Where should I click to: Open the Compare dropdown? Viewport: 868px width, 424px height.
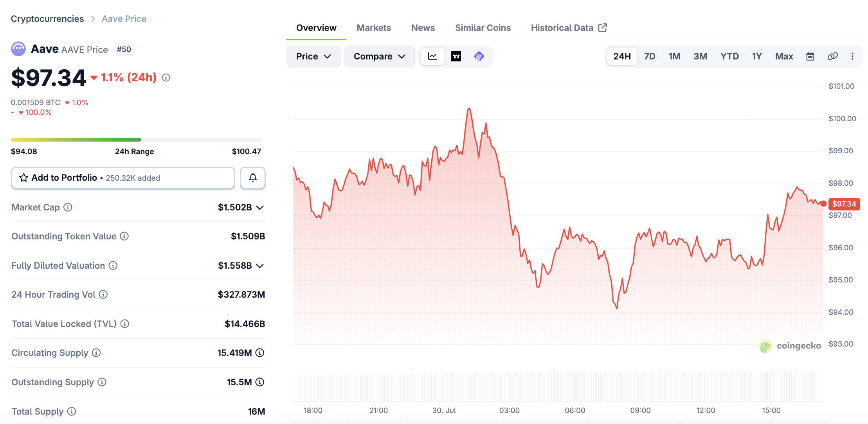pos(379,56)
